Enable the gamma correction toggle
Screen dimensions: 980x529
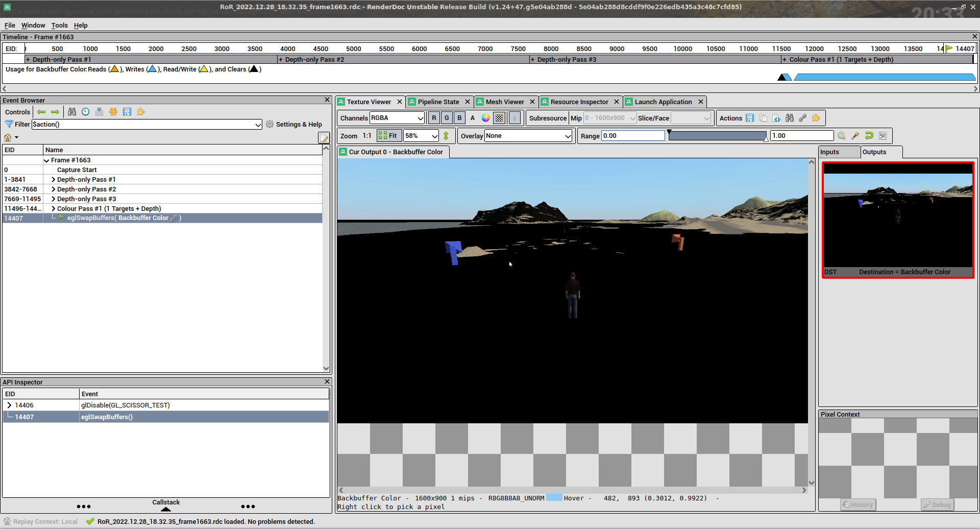[514, 117]
